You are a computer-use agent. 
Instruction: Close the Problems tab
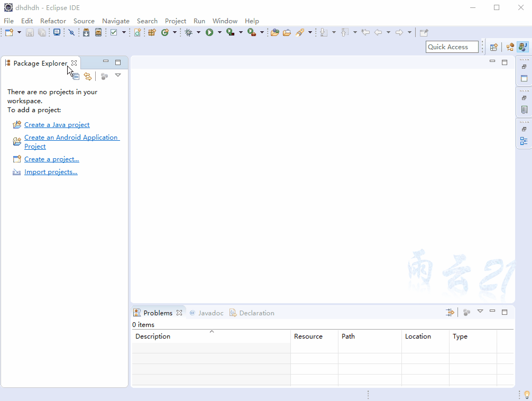[x=179, y=313]
